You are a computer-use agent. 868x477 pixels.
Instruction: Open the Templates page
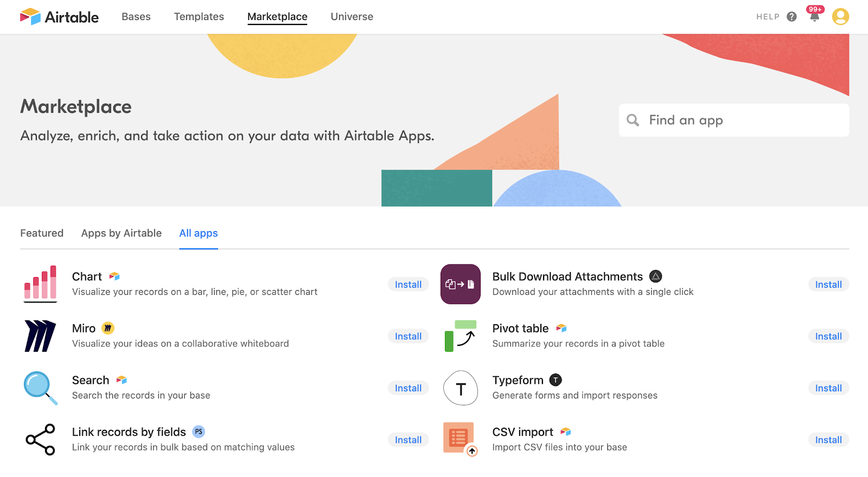point(199,17)
